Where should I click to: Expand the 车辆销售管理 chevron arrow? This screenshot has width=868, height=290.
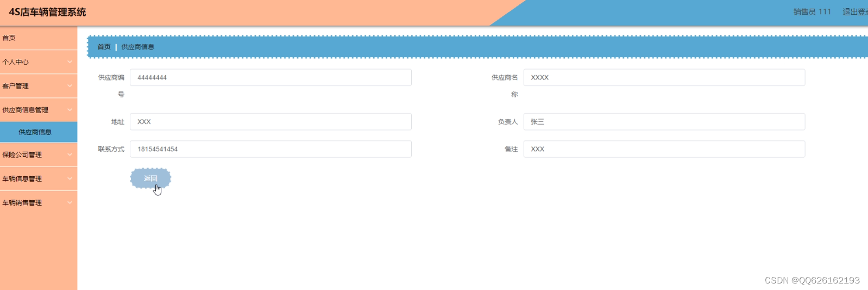[70, 202]
